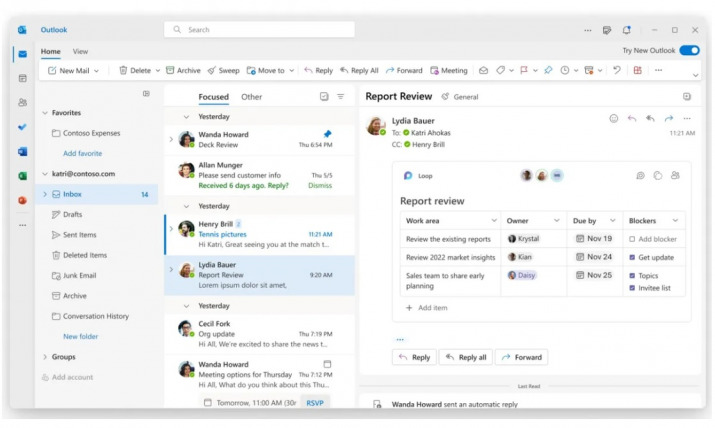This screenshot has height=428, width=715.
Task: Open the Work area column dropdown
Action: [x=494, y=221]
